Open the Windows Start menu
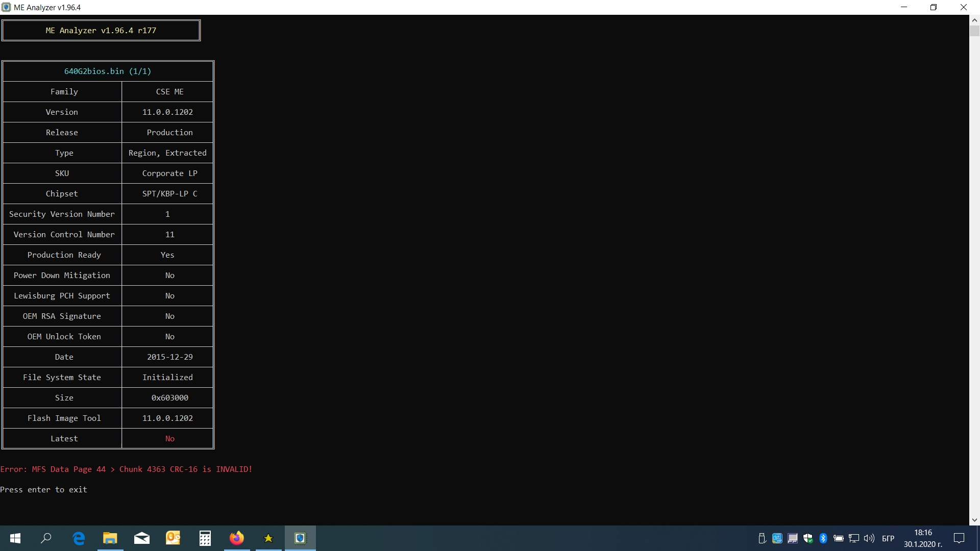The image size is (980, 551). [x=15, y=538]
